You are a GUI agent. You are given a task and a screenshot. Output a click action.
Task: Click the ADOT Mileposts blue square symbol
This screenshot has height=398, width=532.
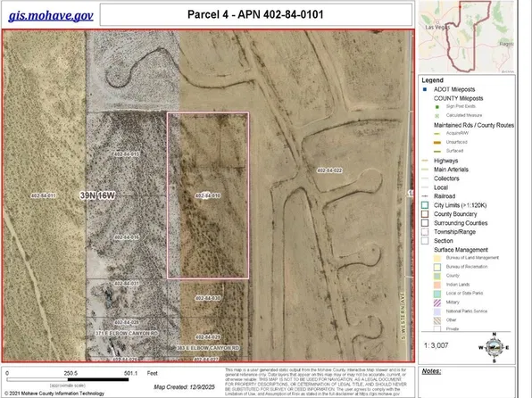[425, 89]
